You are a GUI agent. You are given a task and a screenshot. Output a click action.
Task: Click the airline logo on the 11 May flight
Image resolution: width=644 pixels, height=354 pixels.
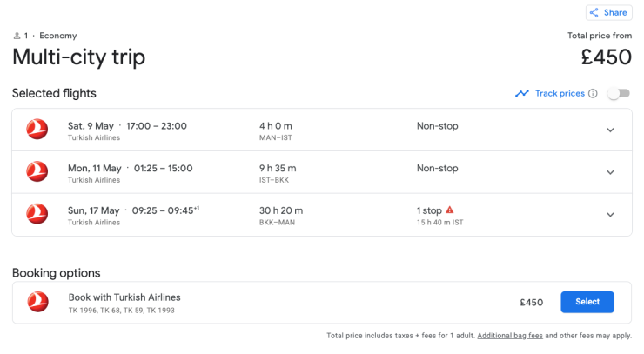pos(37,172)
